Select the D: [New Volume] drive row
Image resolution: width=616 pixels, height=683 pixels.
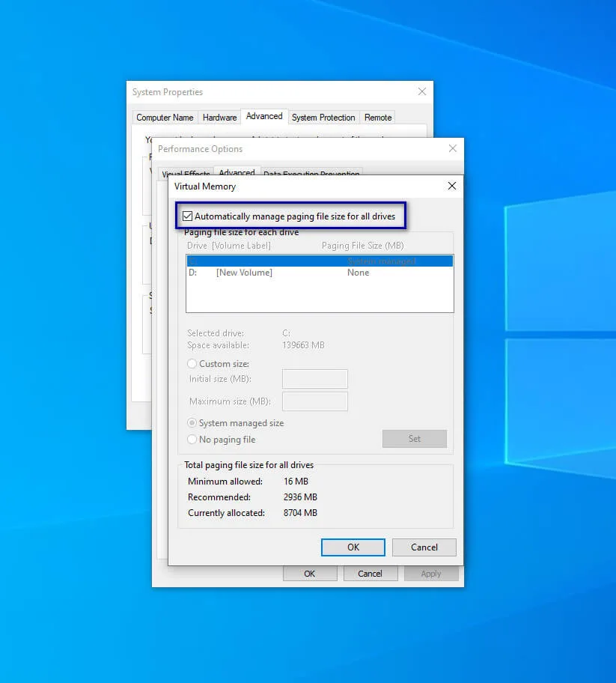click(x=320, y=273)
